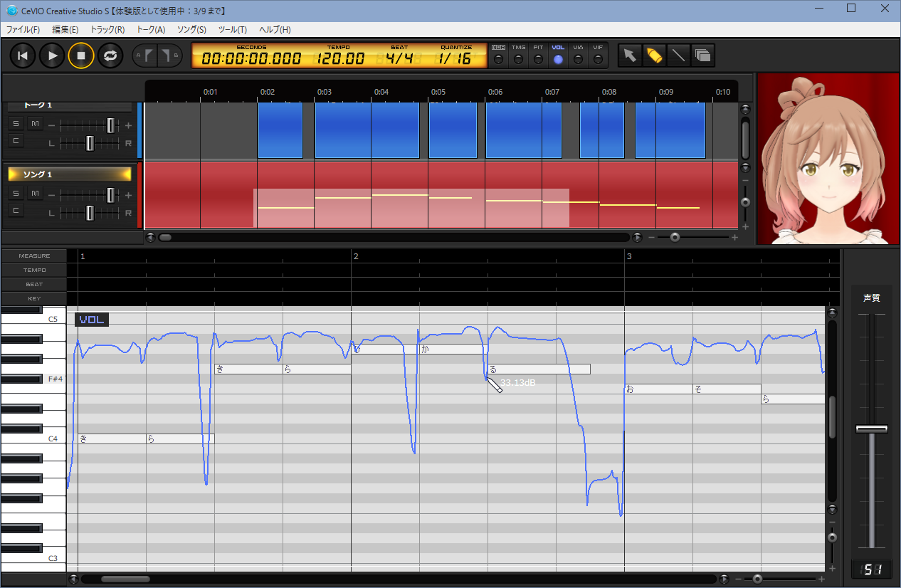Click the VOL label badge in piano roll
Viewport: 901px width, 588px height.
(92, 320)
